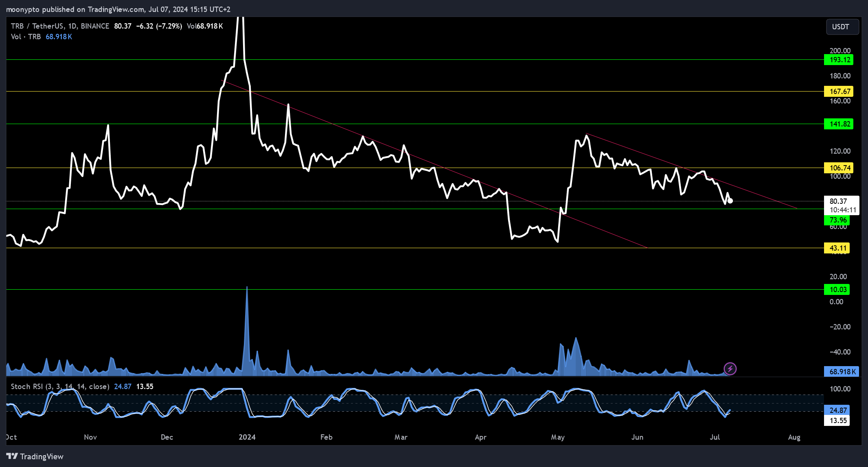Click the USDT currency button
This screenshot has height=467, width=868.
pos(842,27)
